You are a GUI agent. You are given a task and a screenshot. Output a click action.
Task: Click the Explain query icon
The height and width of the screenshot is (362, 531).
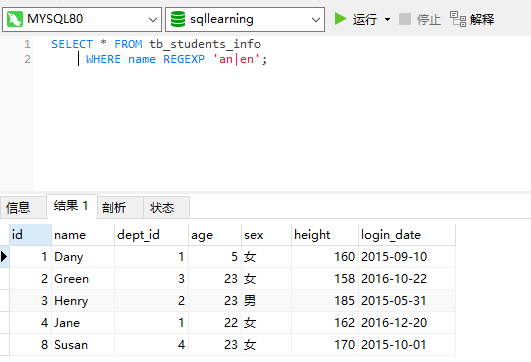point(458,19)
